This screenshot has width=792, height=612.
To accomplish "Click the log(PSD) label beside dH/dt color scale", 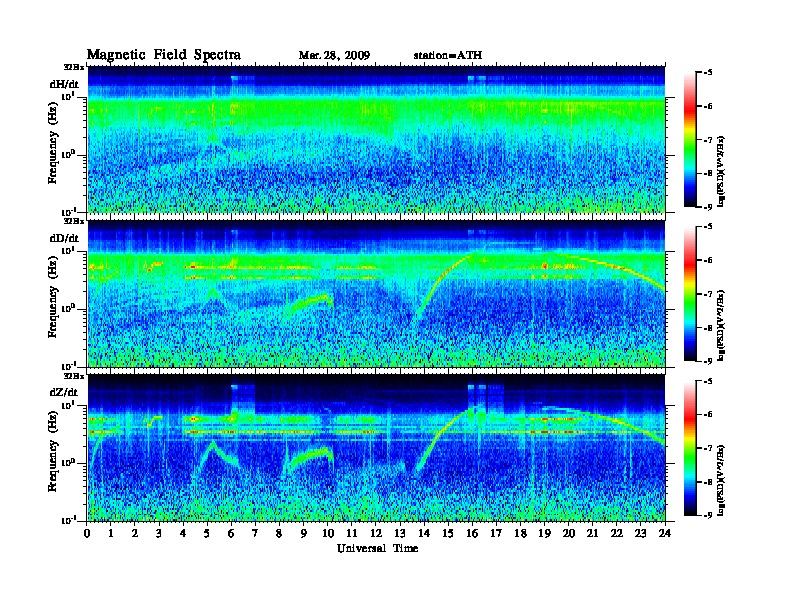I will (722, 172).
